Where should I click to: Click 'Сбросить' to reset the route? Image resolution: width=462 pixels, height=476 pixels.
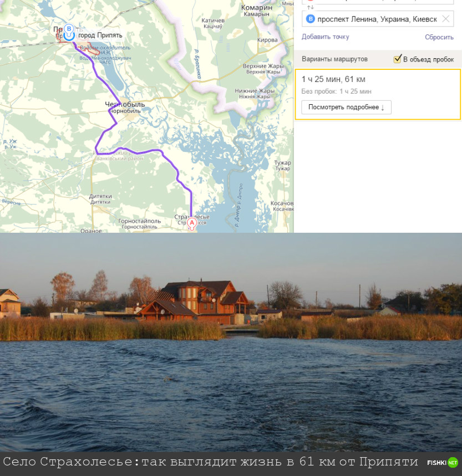pos(439,37)
